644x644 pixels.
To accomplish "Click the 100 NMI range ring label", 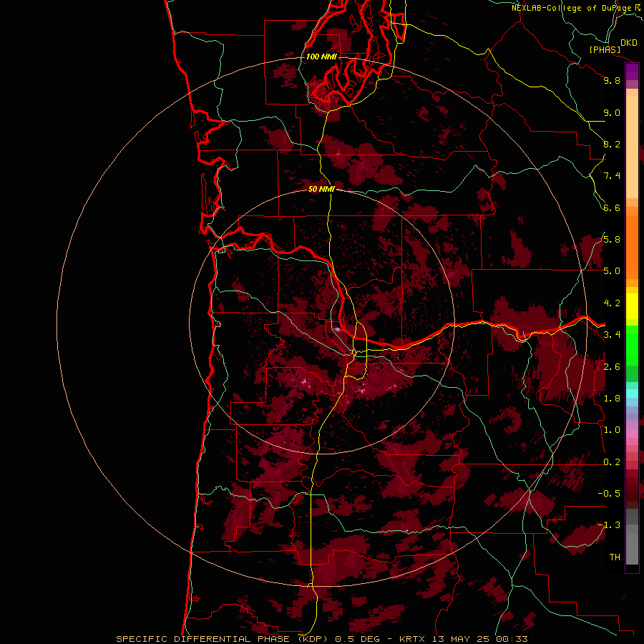I will [x=321, y=57].
